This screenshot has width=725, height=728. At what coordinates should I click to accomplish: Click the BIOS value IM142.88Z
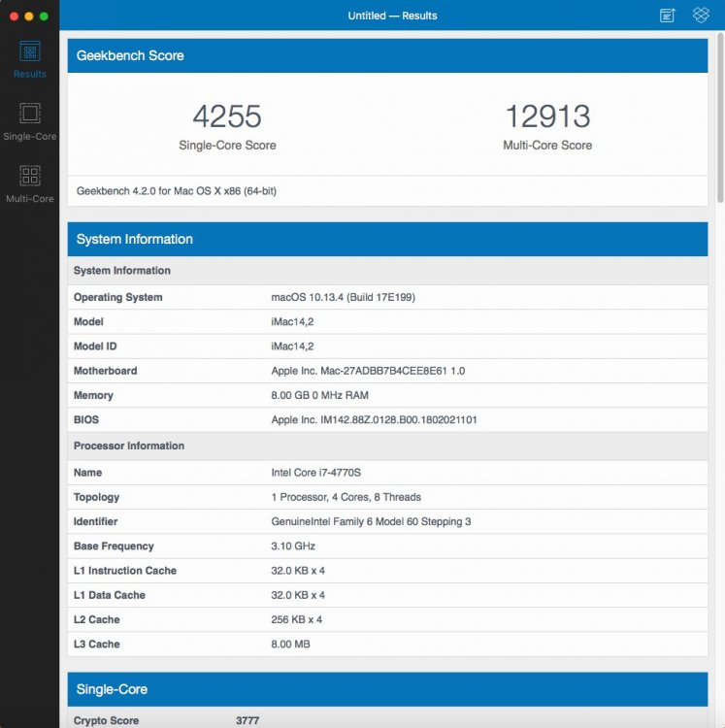point(374,420)
